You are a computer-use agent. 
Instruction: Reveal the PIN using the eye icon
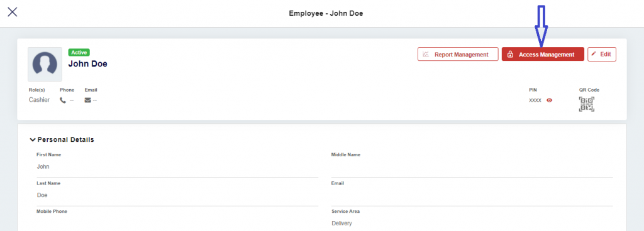549,100
